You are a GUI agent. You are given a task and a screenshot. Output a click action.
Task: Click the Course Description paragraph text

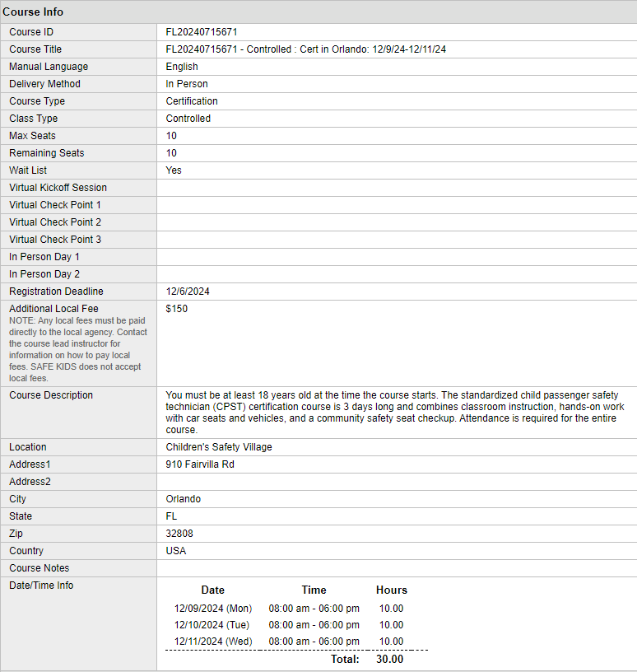[394, 413]
